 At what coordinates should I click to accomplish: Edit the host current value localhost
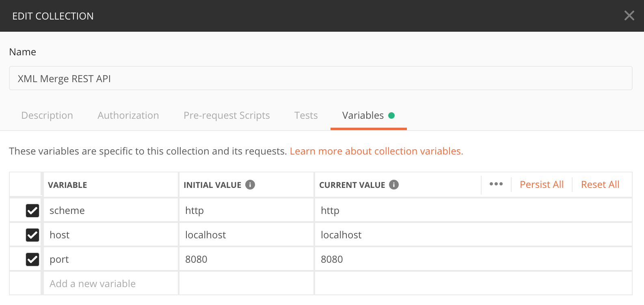(473, 235)
